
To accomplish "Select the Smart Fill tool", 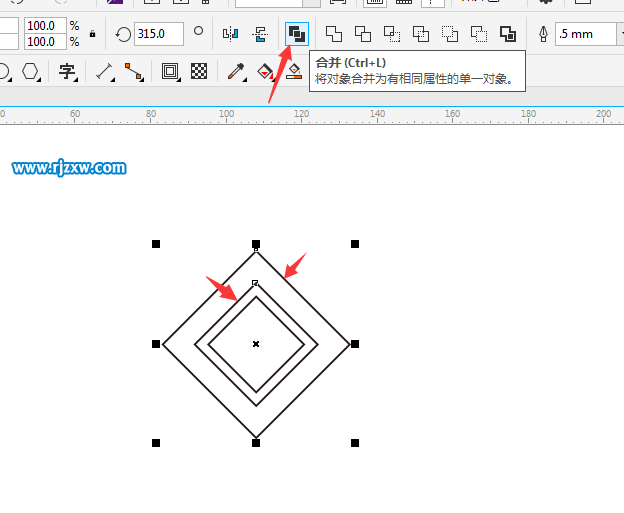I will click(x=294, y=72).
